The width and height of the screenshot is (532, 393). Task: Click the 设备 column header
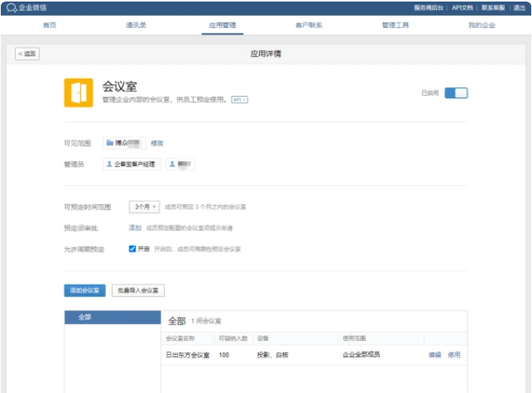click(x=263, y=338)
